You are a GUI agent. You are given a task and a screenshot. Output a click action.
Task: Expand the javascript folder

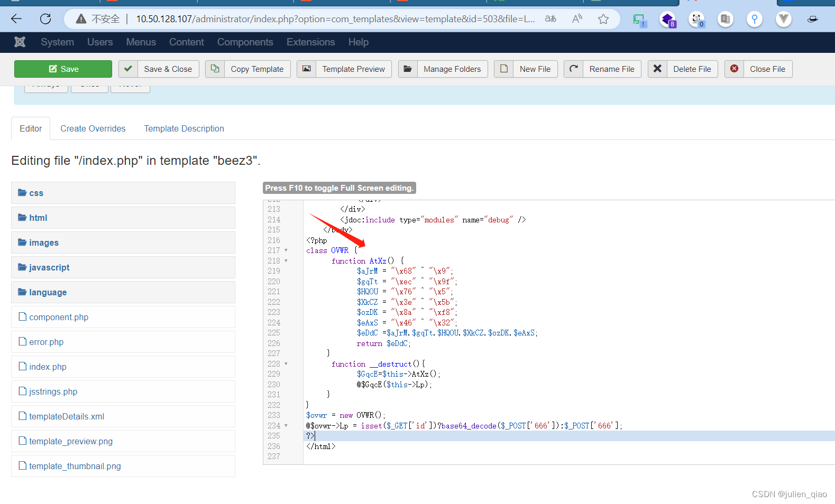click(123, 267)
